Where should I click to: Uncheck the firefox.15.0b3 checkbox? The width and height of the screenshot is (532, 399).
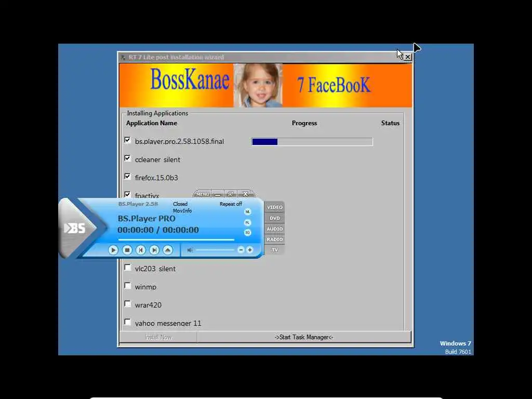click(128, 177)
